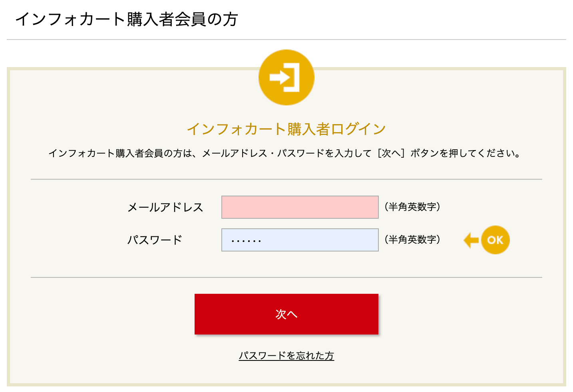Click (半角英数字) hint next to password field
Viewport: 573px width, 392px height.
(x=412, y=240)
